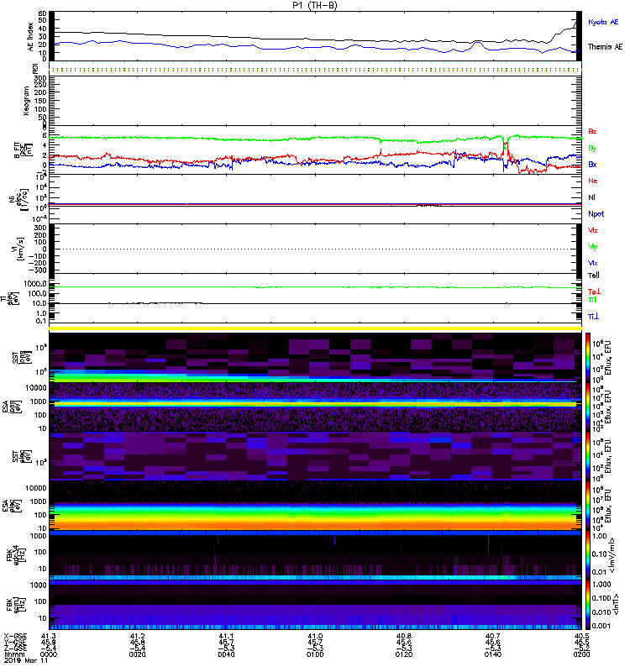Click the SST ions Eflux color bar

(x=588, y=358)
